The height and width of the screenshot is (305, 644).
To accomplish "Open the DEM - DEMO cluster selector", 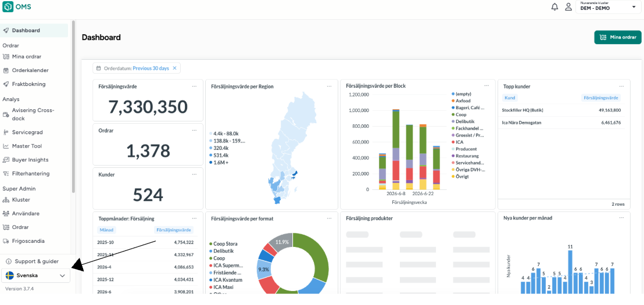I will (x=609, y=7).
